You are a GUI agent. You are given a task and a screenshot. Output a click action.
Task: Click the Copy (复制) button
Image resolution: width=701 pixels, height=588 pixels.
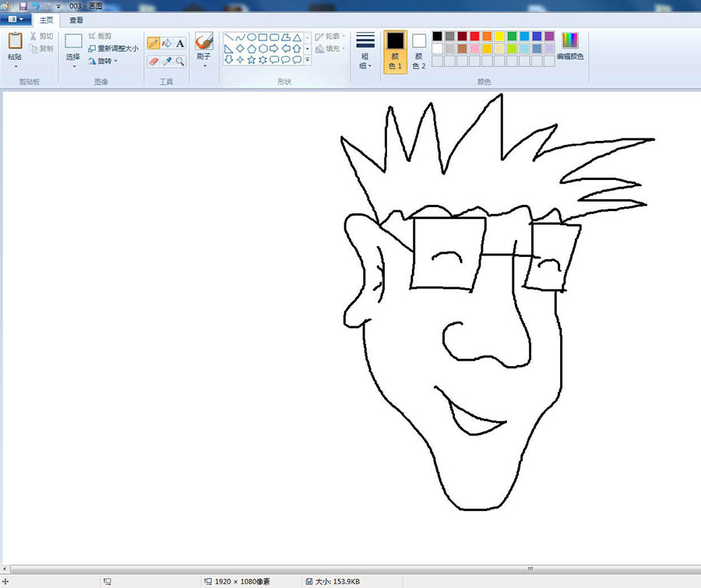[x=41, y=48]
